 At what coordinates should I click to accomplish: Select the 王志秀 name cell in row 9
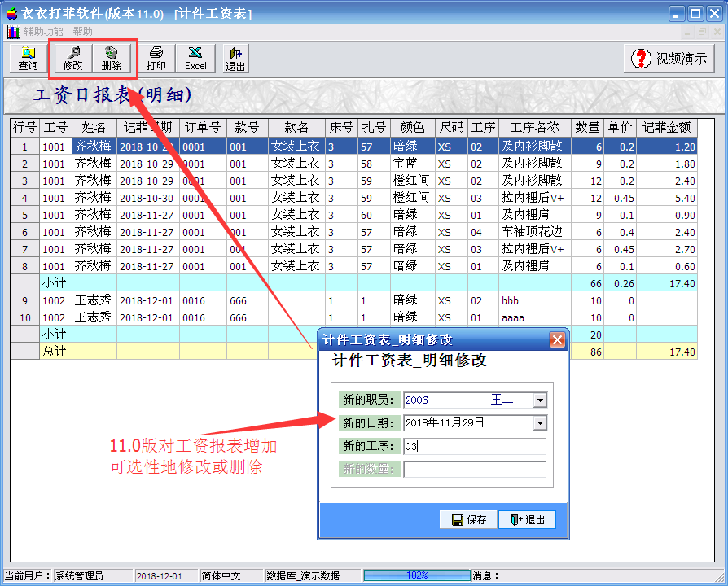point(94,300)
